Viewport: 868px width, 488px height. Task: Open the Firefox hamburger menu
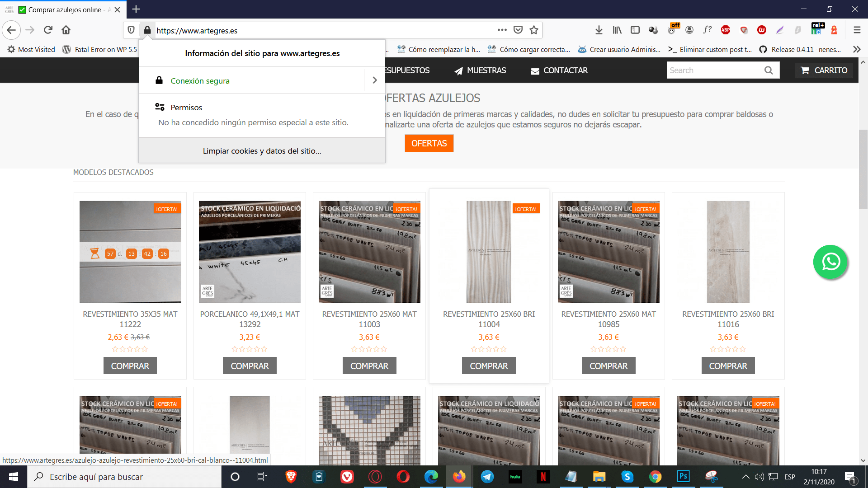click(857, 30)
